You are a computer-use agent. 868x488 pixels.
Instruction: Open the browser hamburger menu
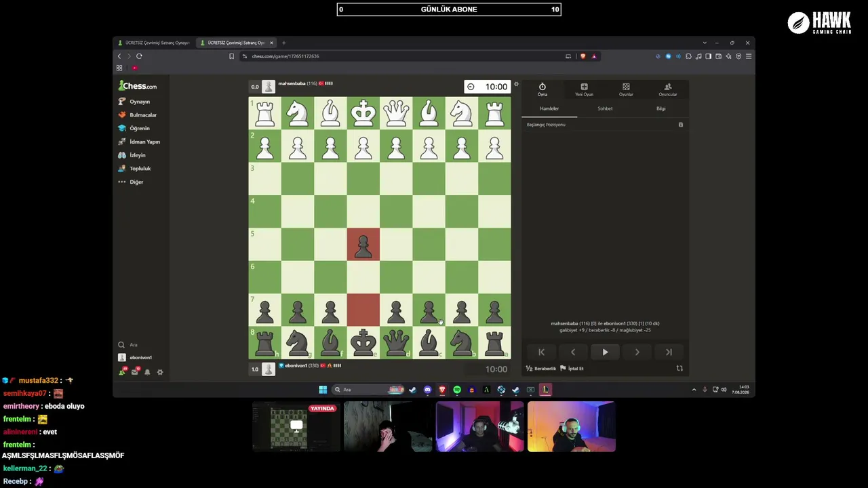click(x=748, y=56)
